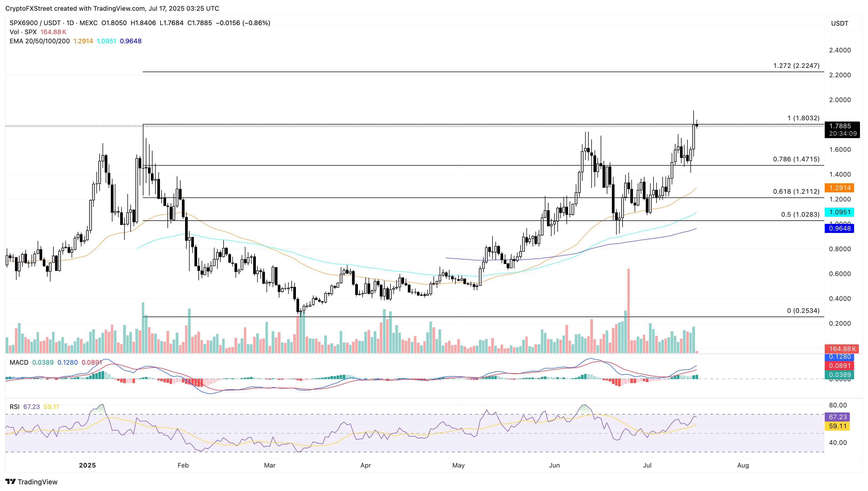
Task: Click the Vol · SPX volume legend
Action: click(23, 32)
